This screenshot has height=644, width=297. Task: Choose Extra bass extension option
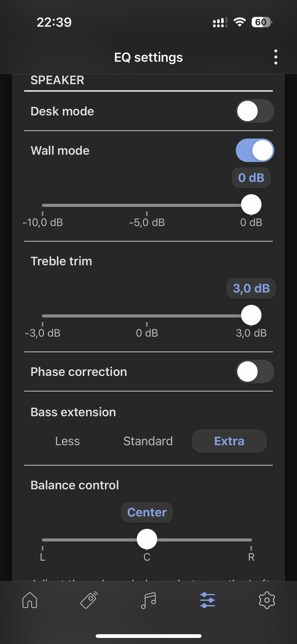[229, 441]
